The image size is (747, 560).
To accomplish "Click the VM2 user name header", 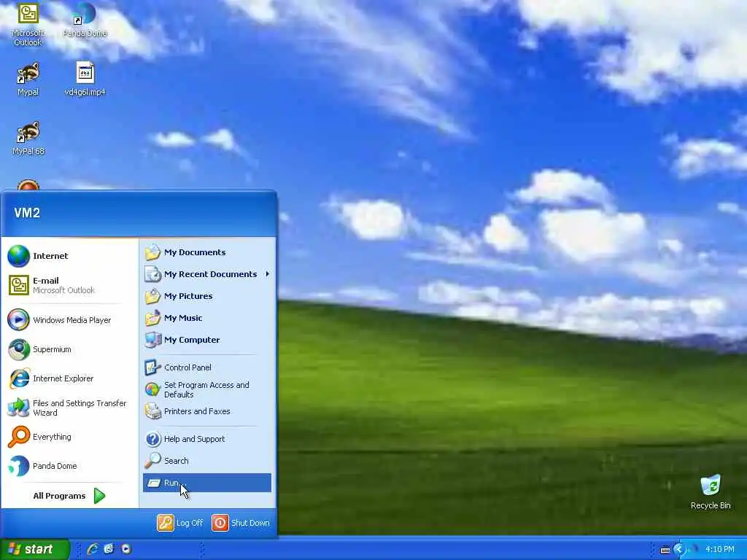I will tap(27, 213).
